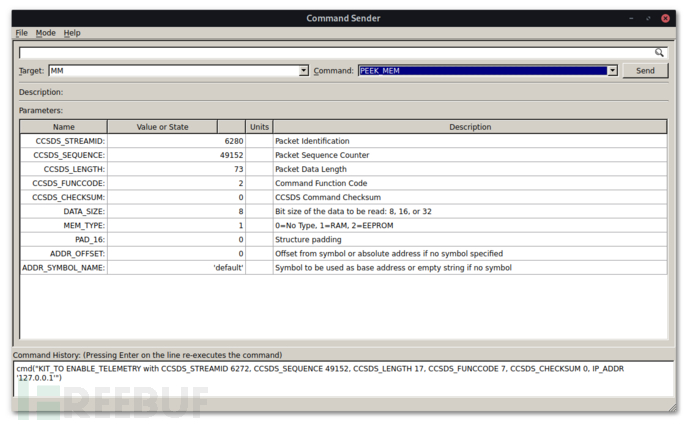The height and width of the screenshot is (427, 690).
Task: Open the File menu
Action: [x=21, y=33]
